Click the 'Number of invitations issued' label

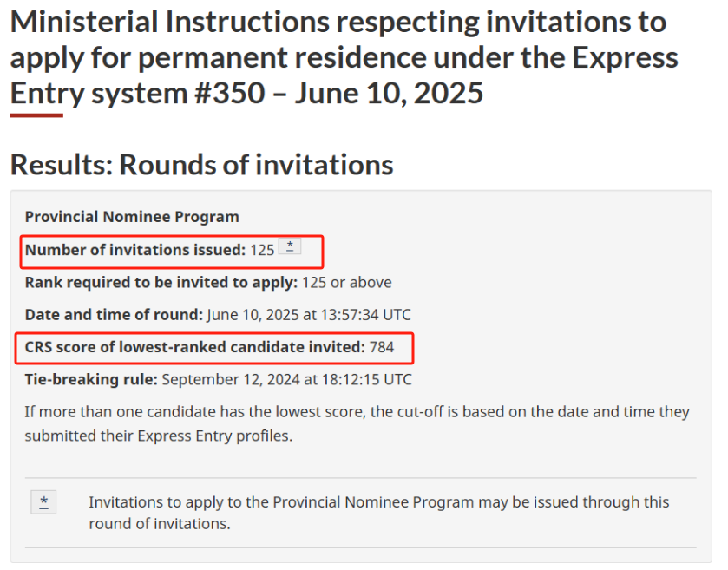point(135,250)
